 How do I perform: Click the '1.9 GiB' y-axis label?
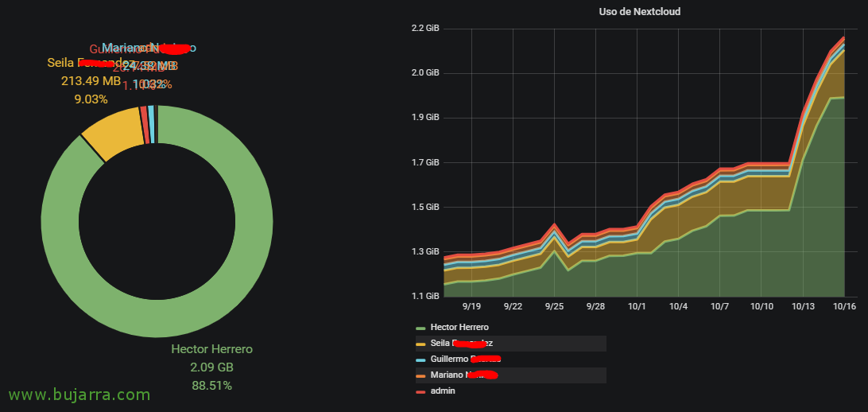pyautogui.click(x=426, y=118)
